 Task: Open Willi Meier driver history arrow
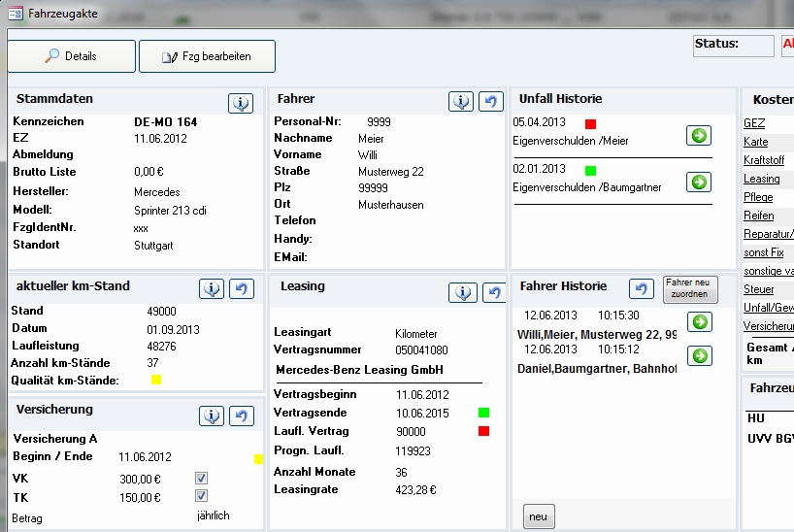point(700,321)
